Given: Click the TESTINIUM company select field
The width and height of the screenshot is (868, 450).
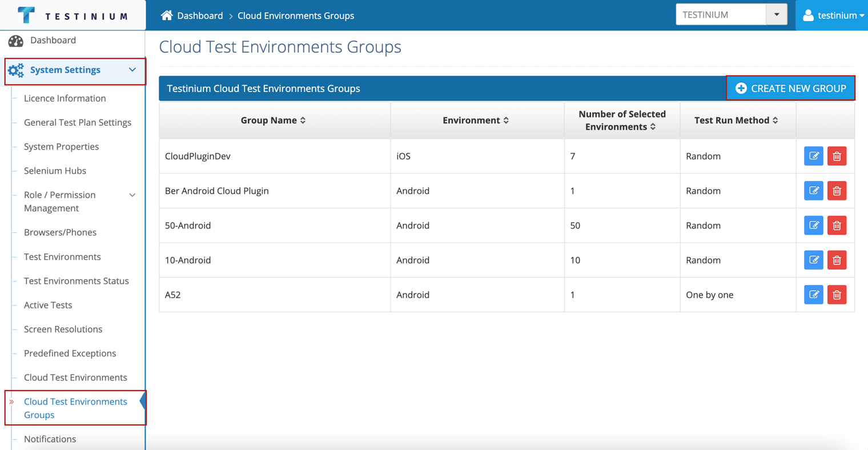Looking at the screenshot, I should (x=721, y=15).
